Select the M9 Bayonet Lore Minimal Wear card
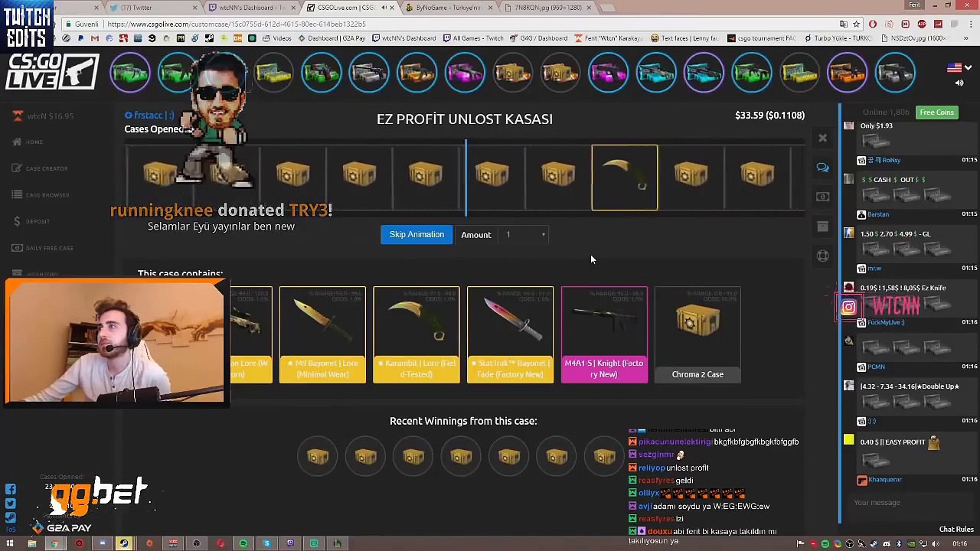Screen dimensions: 980x551 (322, 334)
